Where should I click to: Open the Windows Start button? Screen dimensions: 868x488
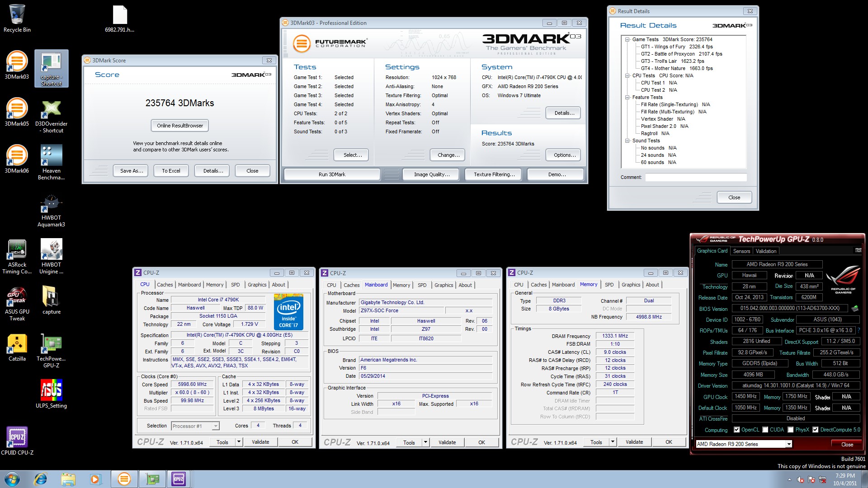click(12, 479)
